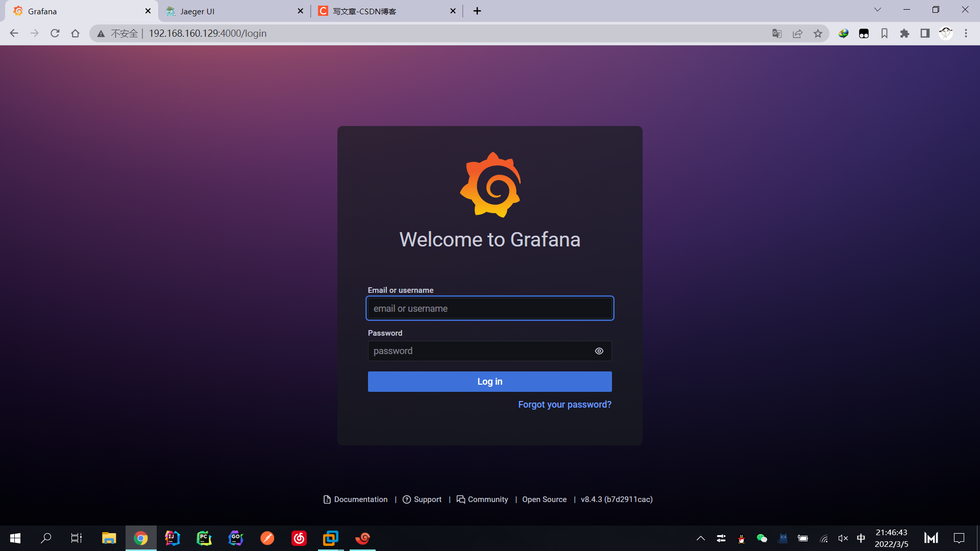Click the share page icon
The width and height of the screenshot is (980, 551).
coord(797,34)
